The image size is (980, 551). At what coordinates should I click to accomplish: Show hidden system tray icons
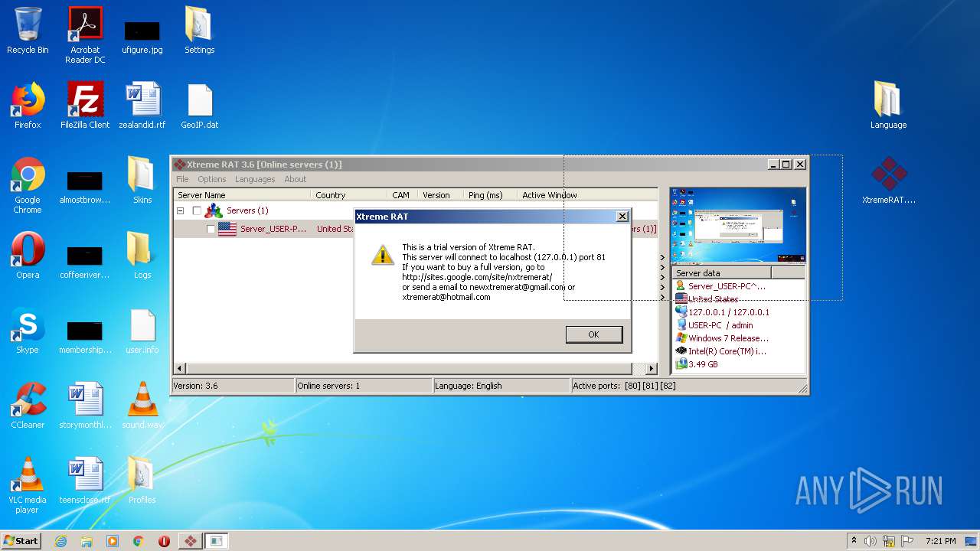pos(854,540)
